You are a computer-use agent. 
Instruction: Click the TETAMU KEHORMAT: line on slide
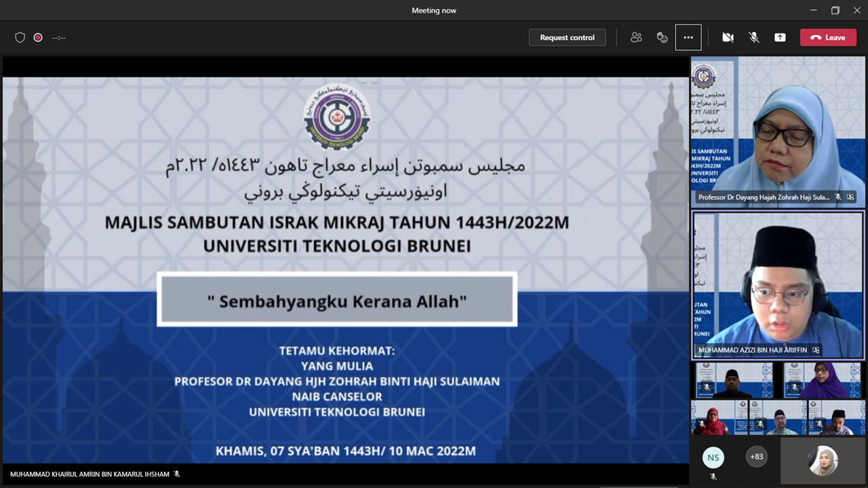pyautogui.click(x=337, y=351)
